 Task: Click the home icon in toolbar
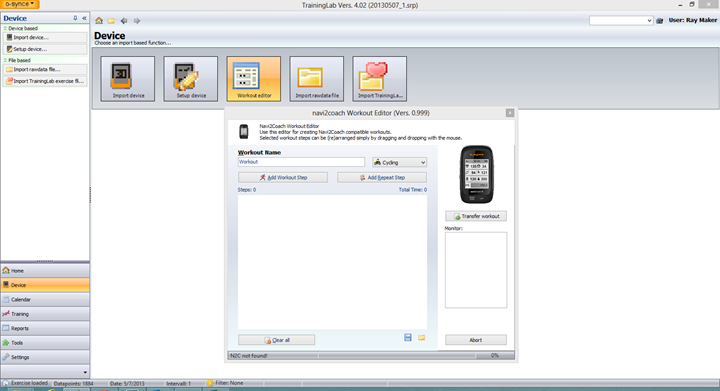point(99,21)
